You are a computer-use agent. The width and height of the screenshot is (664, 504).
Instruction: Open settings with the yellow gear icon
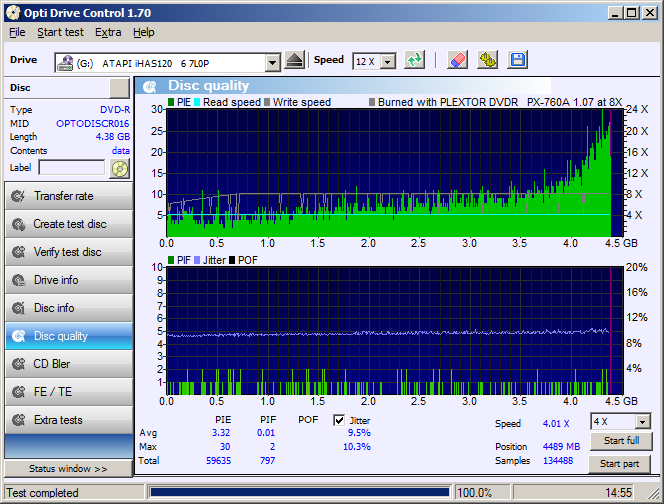(x=487, y=60)
